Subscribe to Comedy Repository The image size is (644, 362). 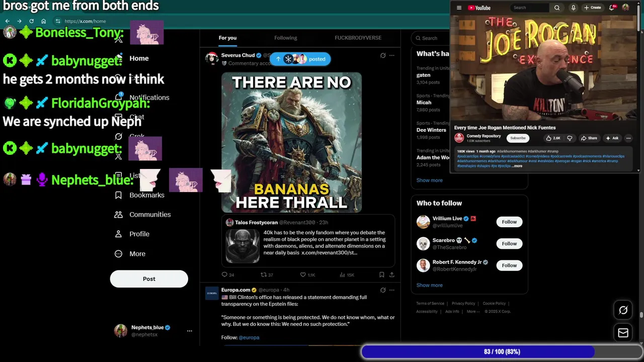pos(518,138)
